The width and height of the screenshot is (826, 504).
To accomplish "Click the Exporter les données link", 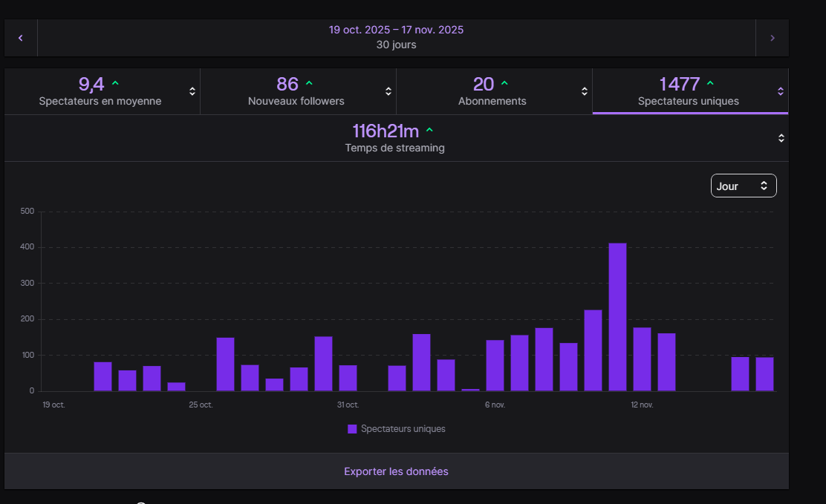I will [x=395, y=471].
